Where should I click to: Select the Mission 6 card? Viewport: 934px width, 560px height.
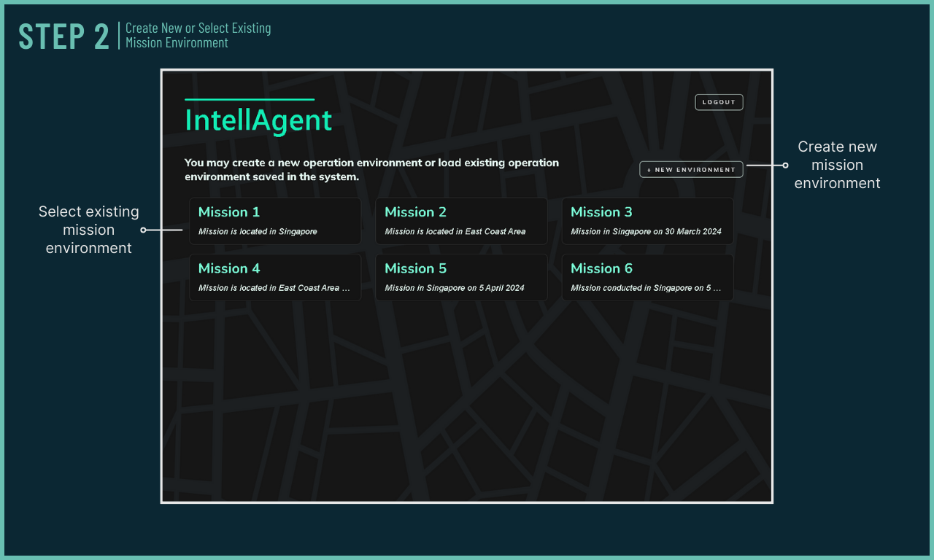click(x=647, y=277)
